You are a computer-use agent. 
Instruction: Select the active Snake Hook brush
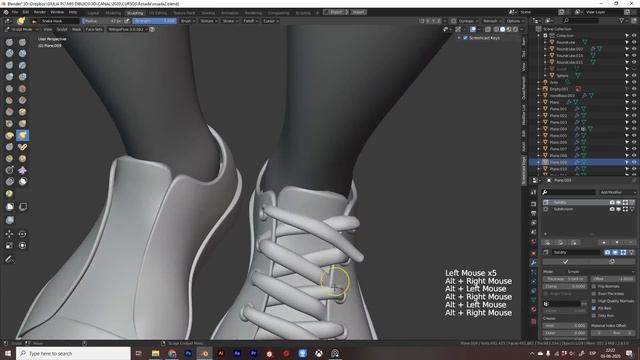[22, 135]
